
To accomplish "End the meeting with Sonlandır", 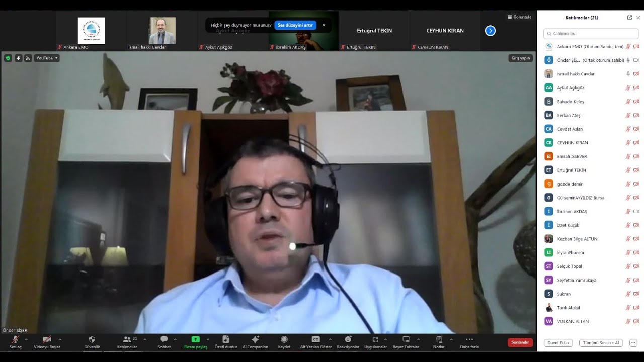I will [x=520, y=342].
